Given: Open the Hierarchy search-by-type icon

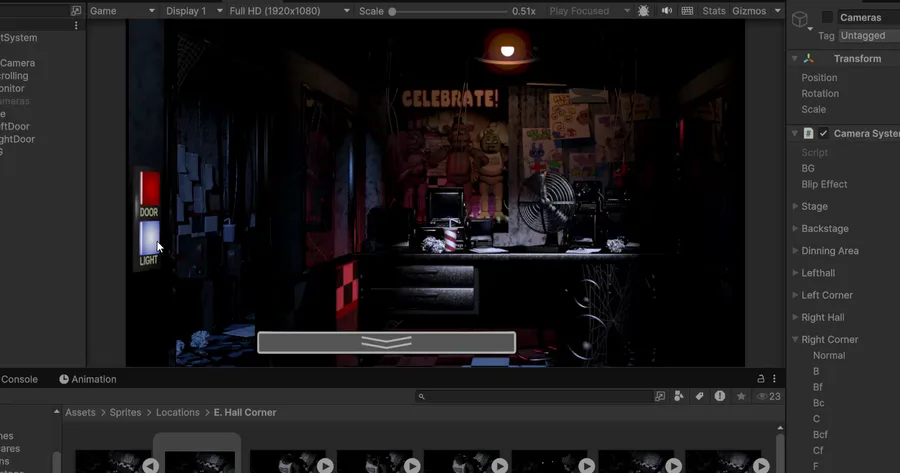Looking at the screenshot, I should point(76,10).
